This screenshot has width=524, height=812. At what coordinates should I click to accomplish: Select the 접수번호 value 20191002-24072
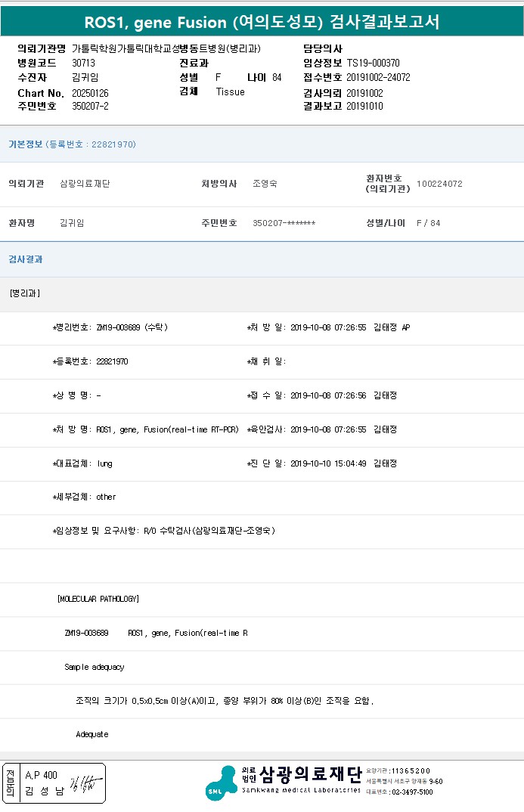(x=378, y=77)
